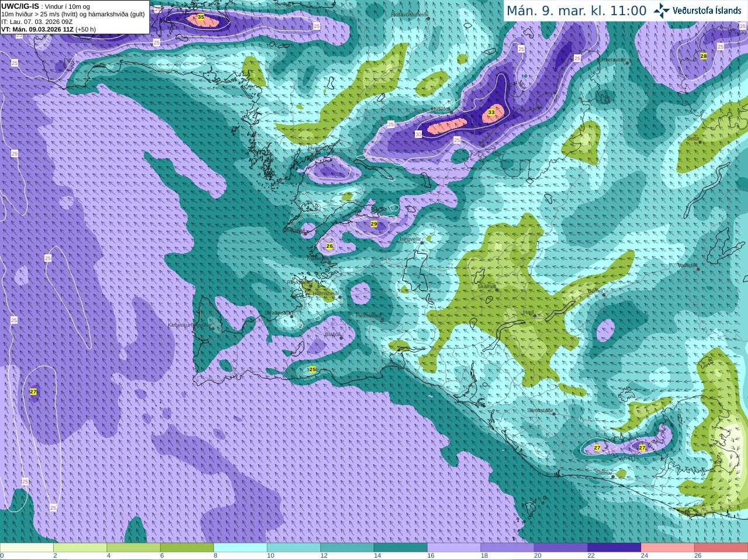The width and height of the screenshot is (748, 560).
Task: Click the Hæll station label
Action: [528, 312]
